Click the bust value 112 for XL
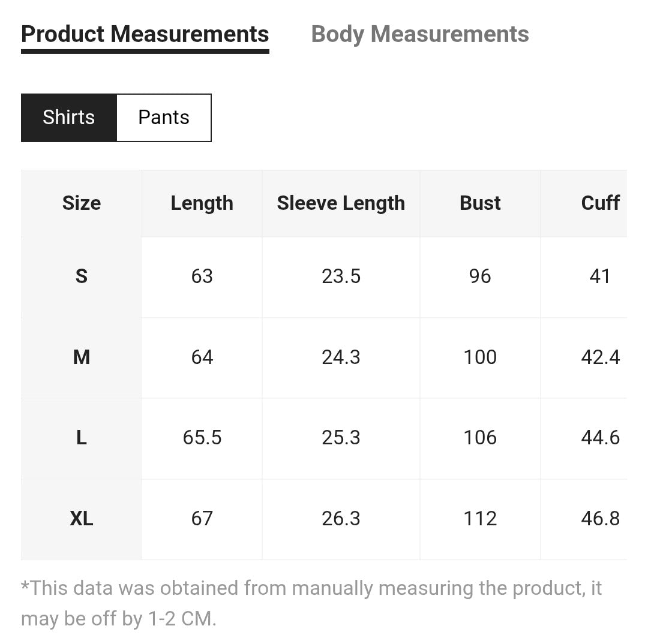The image size is (648, 644). click(x=480, y=519)
